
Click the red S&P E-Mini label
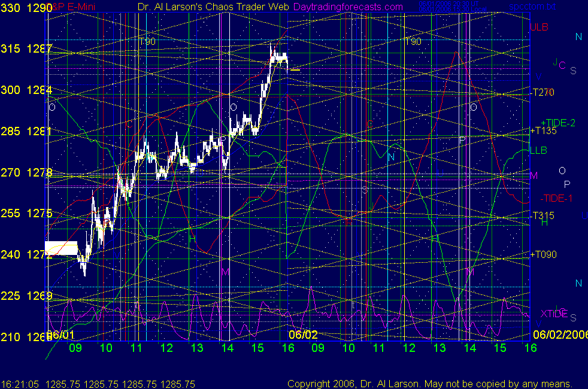[71, 7]
